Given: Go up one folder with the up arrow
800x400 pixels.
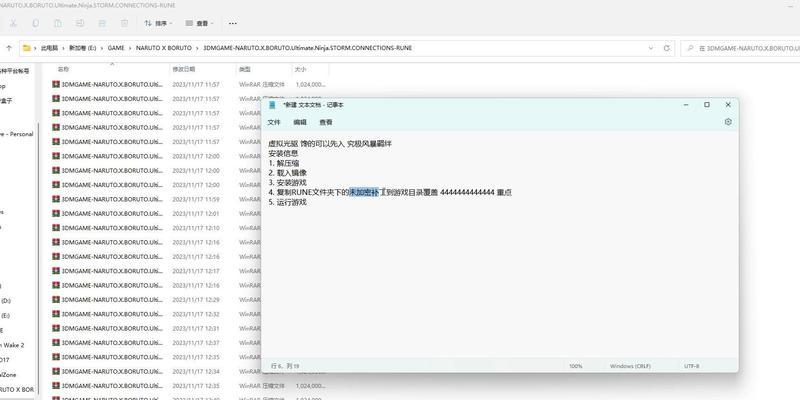Looking at the screenshot, I should click(x=9, y=48).
